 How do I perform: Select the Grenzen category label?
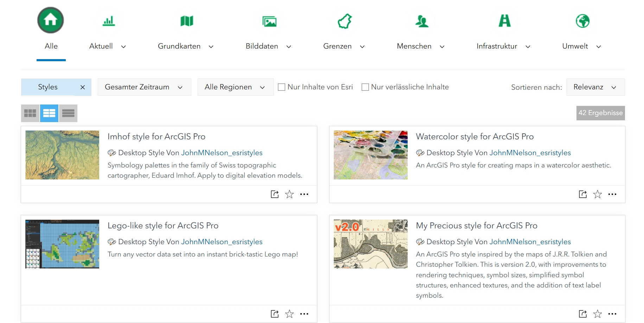(337, 46)
